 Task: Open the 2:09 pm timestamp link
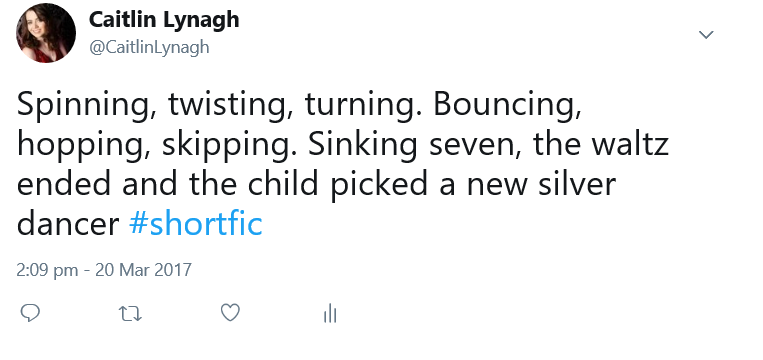point(47,270)
